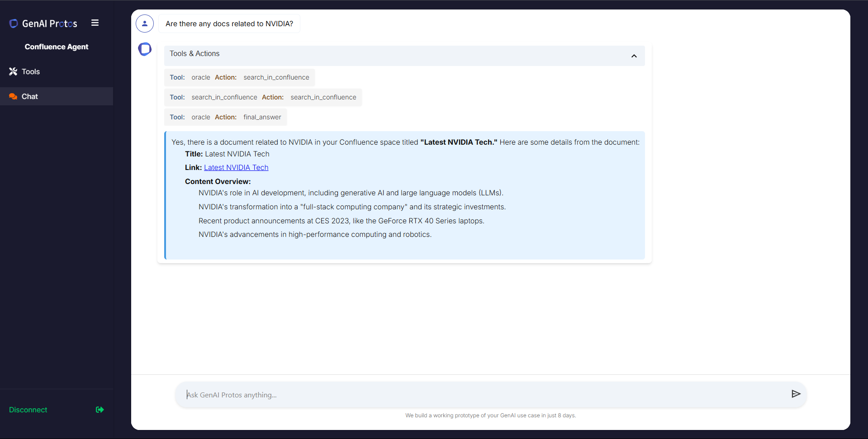Viewport: 868px width, 439px height.
Task: Click the 8 days prototype footer text
Action: click(491, 415)
